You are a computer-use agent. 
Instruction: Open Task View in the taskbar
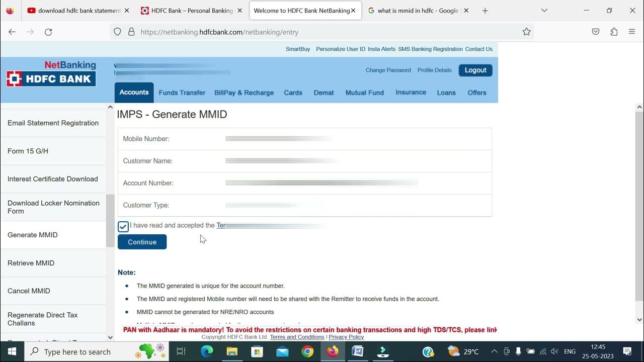coord(181,351)
